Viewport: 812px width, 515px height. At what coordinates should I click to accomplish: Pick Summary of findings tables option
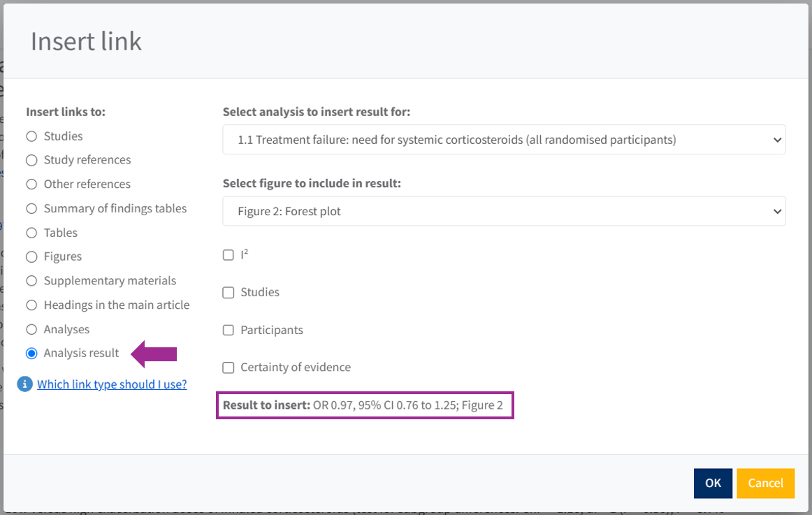coord(31,208)
